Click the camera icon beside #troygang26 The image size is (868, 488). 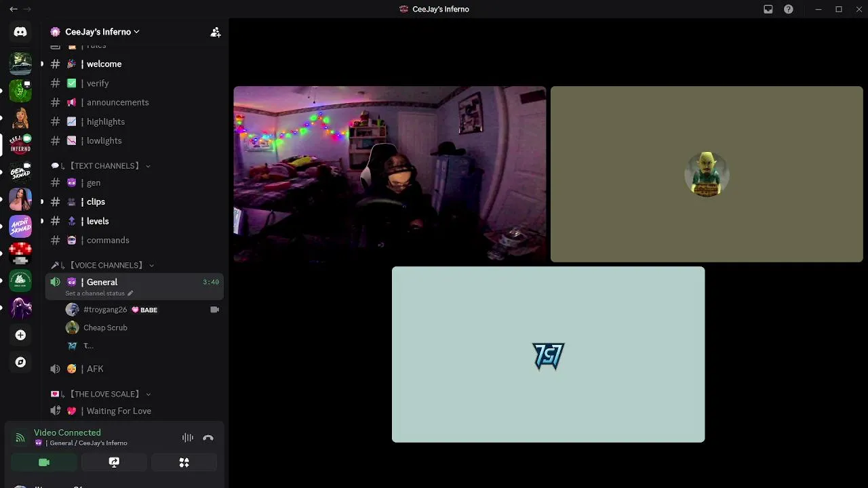pyautogui.click(x=215, y=310)
